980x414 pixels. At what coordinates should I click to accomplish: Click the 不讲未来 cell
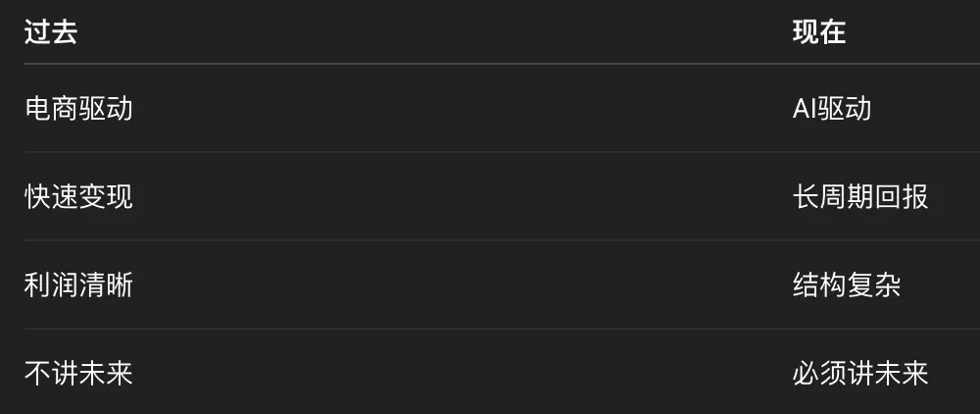(x=78, y=373)
